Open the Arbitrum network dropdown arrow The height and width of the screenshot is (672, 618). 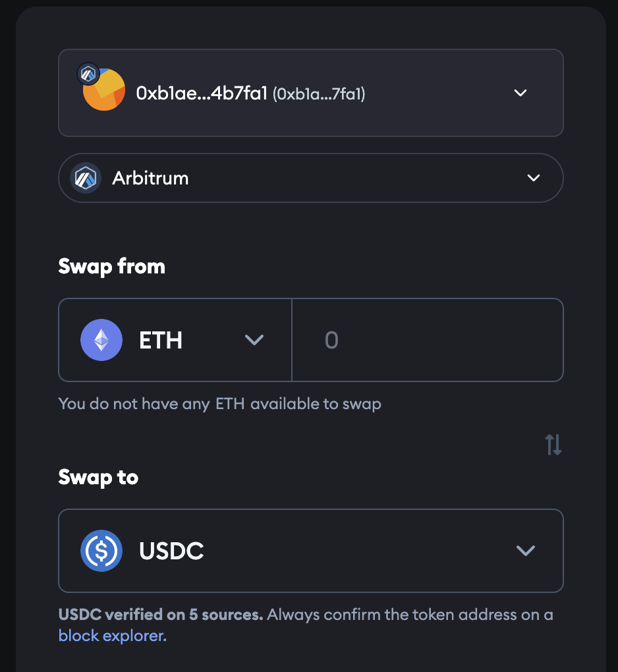[534, 178]
